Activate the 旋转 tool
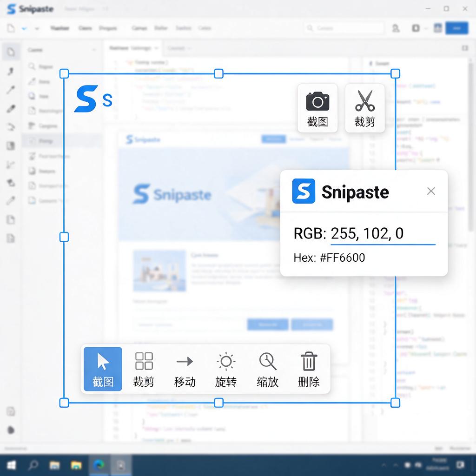 226,369
